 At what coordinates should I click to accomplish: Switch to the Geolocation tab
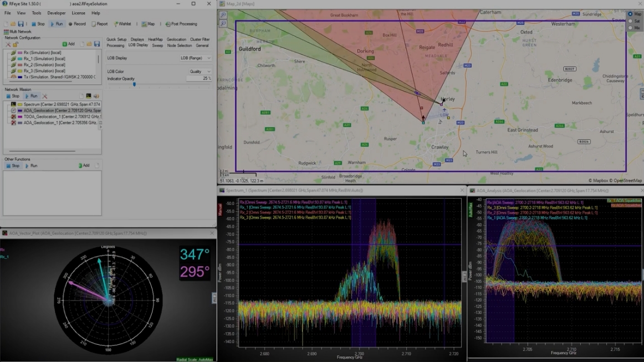click(176, 39)
